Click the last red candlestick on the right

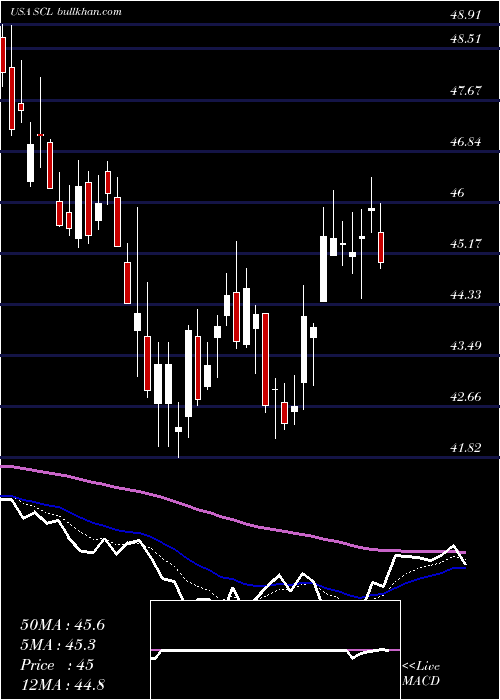click(x=381, y=247)
